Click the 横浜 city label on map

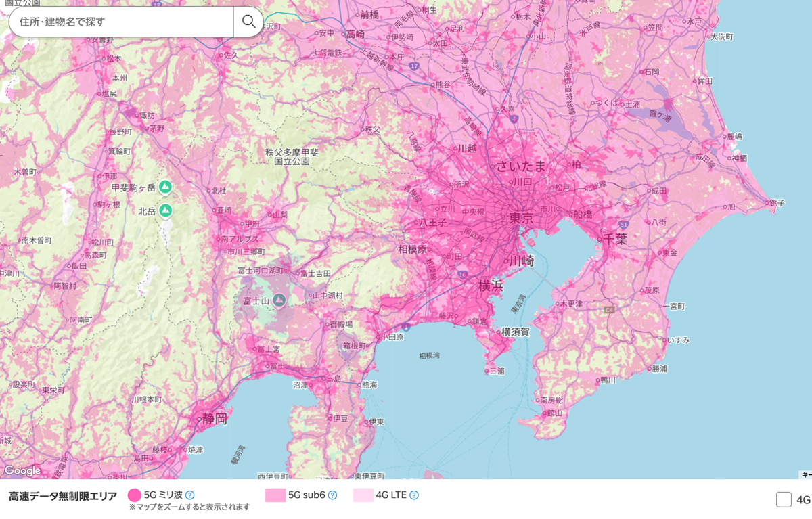[x=491, y=285]
